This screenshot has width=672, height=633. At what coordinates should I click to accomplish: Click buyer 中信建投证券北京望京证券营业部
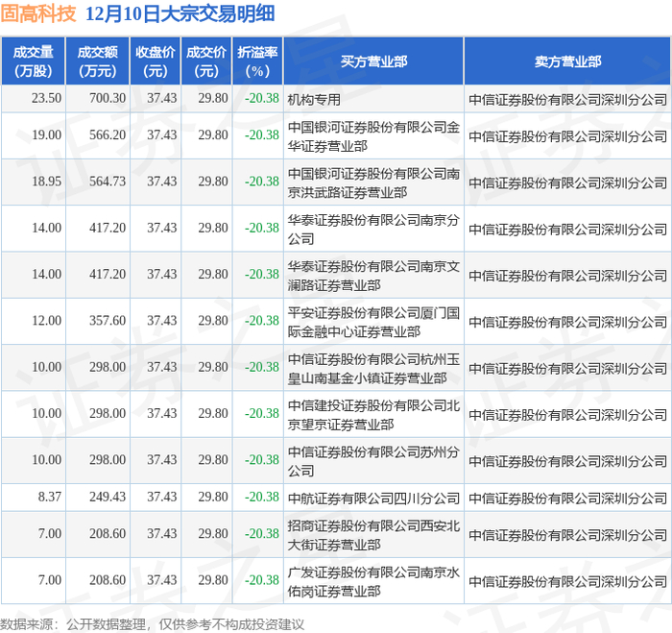[373, 414]
